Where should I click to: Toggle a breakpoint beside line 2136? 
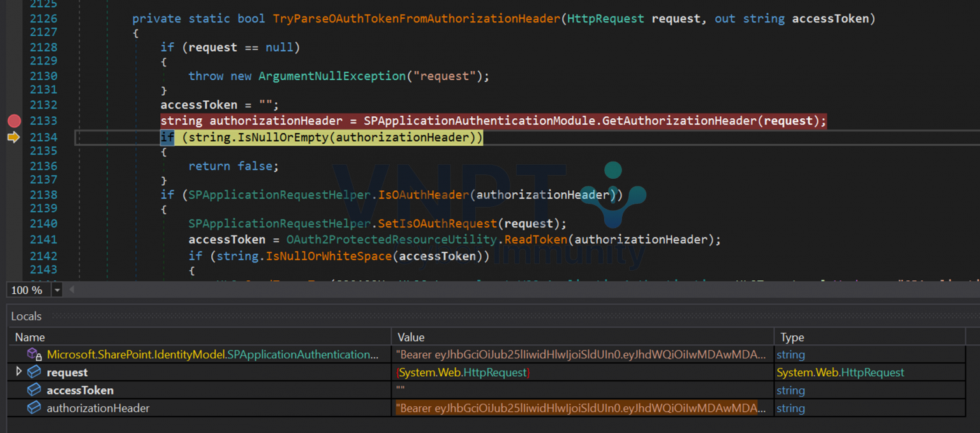(x=14, y=165)
